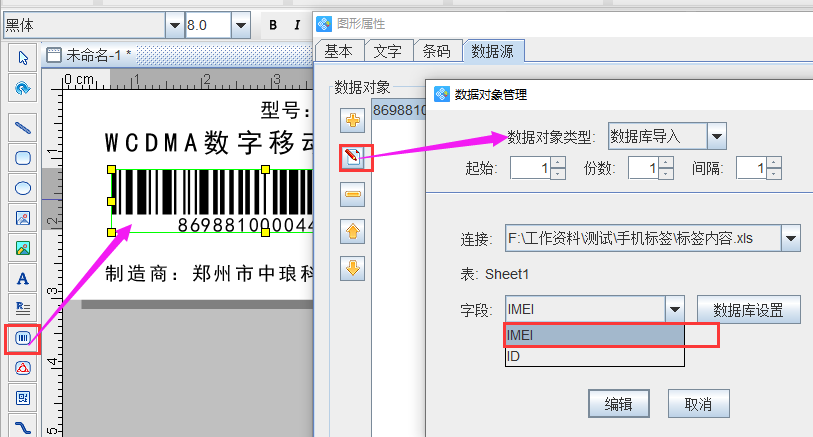Move data object up with arrow icon
The height and width of the screenshot is (437, 813).
(353, 232)
